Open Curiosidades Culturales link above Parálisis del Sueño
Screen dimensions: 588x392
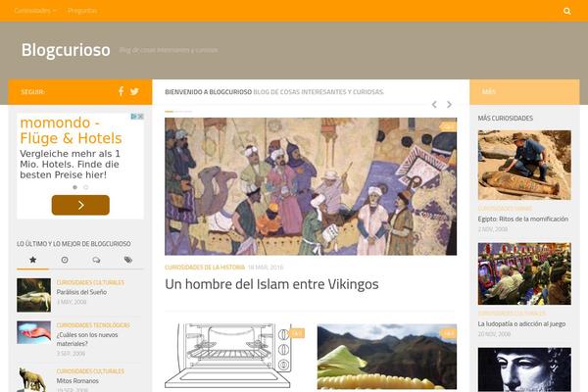(90, 282)
